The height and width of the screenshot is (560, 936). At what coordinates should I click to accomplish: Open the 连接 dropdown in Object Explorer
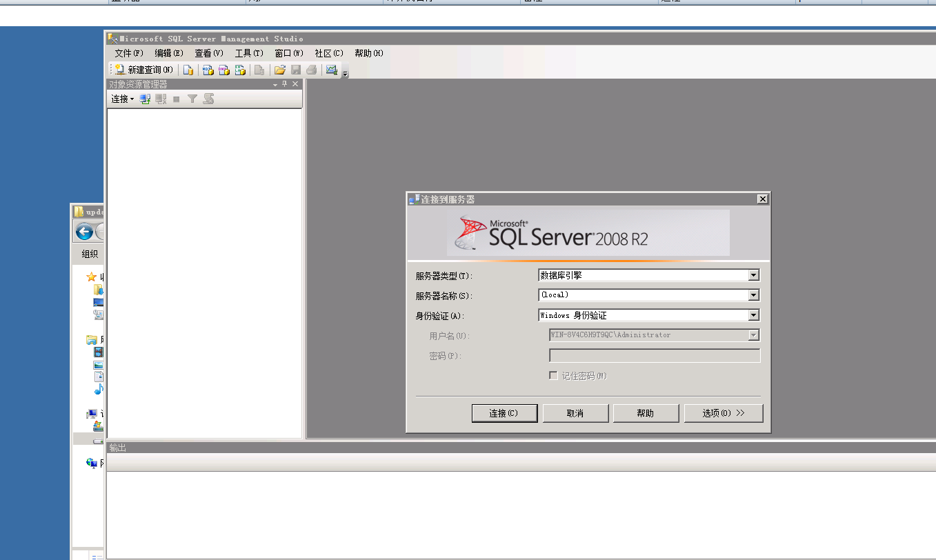[122, 99]
